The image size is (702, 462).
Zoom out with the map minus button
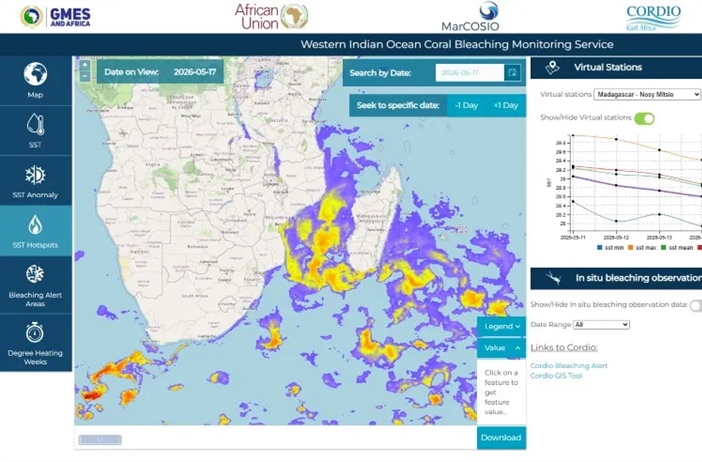pyautogui.click(x=85, y=76)
